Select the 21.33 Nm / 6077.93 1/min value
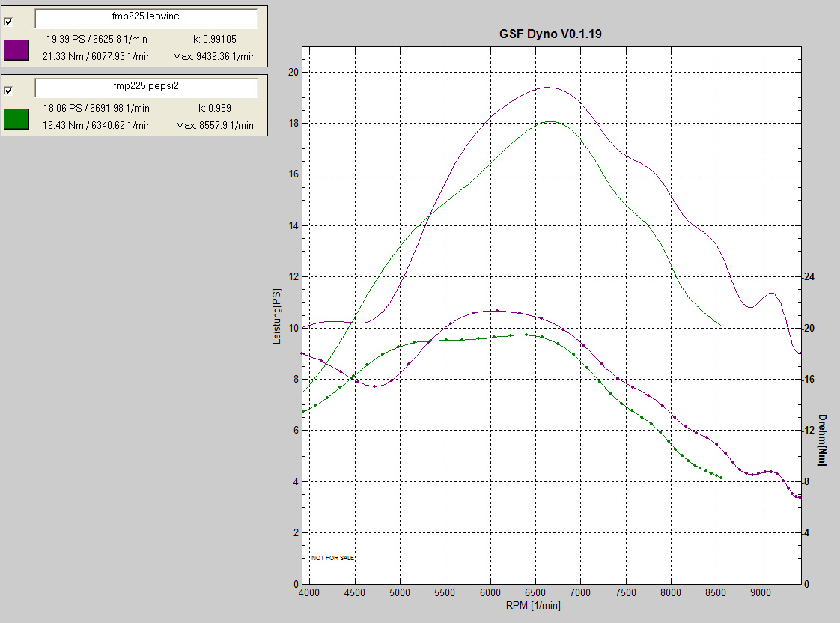 click(x=97, y=56)
